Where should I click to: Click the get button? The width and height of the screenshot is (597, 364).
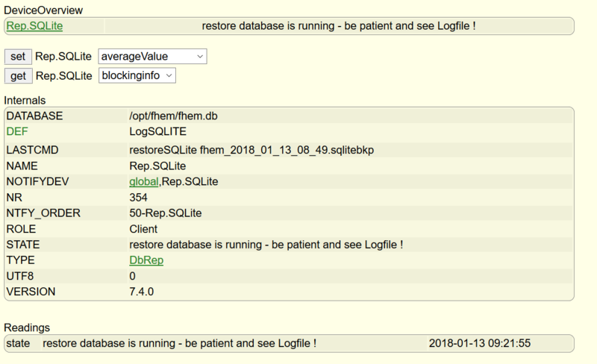[18, 76]
